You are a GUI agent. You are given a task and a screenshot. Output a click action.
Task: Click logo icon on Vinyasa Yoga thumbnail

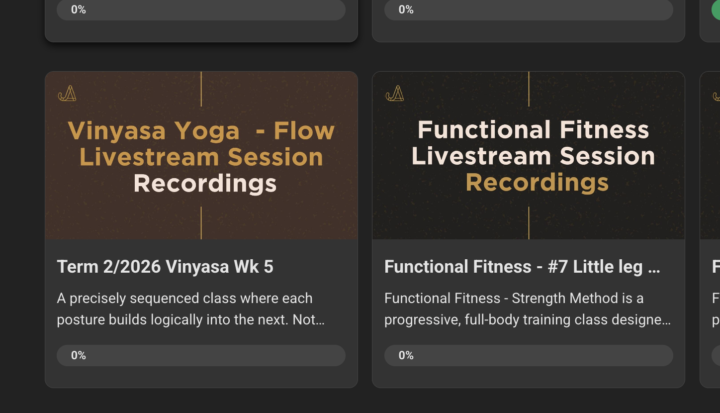click(x=67, y=94)
